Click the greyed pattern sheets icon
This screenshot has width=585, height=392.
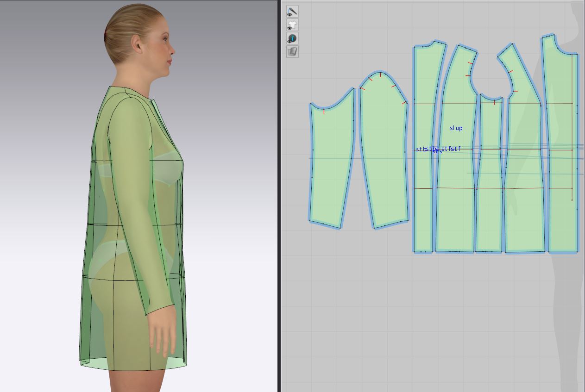pyautogui.click(x=292, y=52)
